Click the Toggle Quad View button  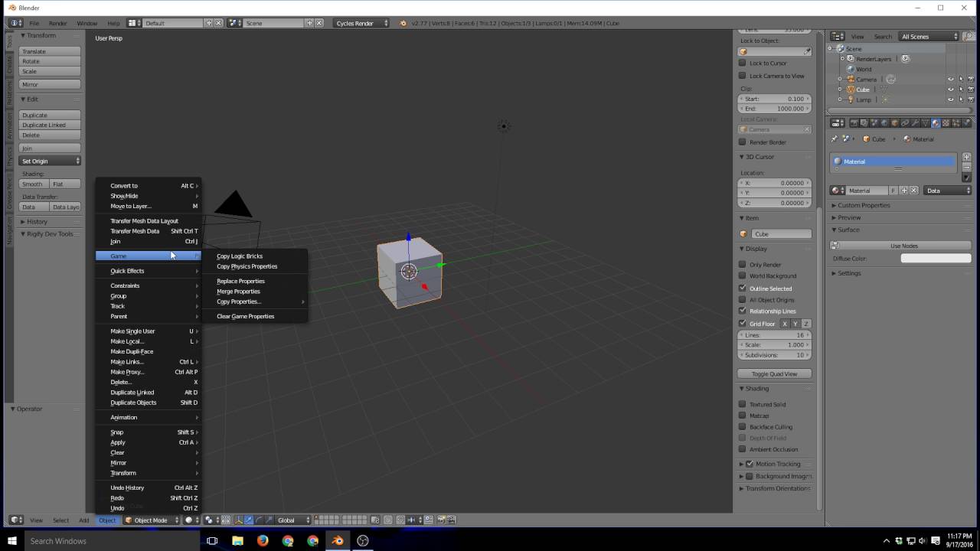coord(775,373)
